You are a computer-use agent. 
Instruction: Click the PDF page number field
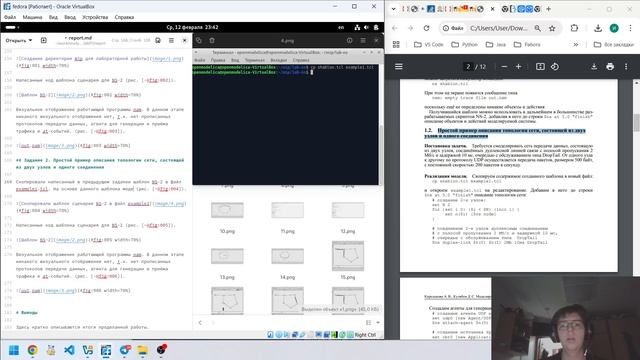point(468,67)
